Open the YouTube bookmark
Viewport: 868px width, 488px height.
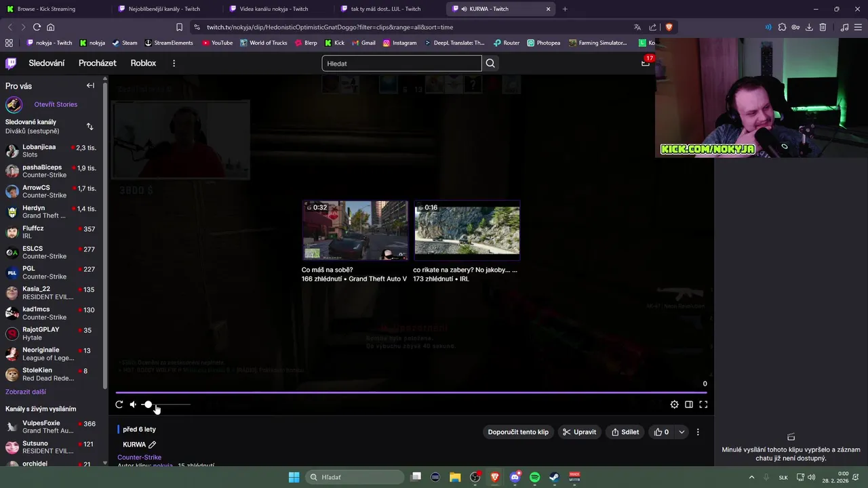(216, 43)
